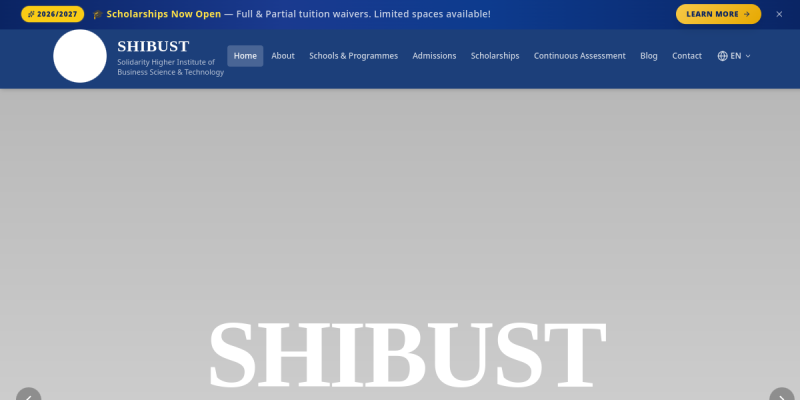800x400 pixels.
Task: Click the round SHIBUST logo
Action: click(80, 56)
